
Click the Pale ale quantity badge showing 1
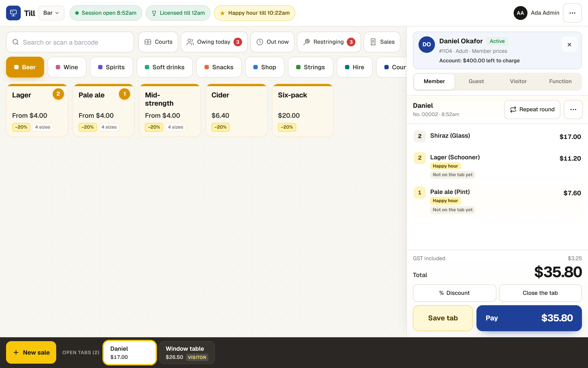(x=124, y=94)
